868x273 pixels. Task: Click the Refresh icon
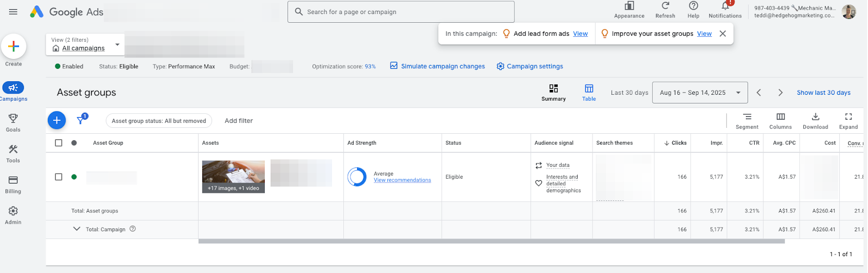click(665, 10)
